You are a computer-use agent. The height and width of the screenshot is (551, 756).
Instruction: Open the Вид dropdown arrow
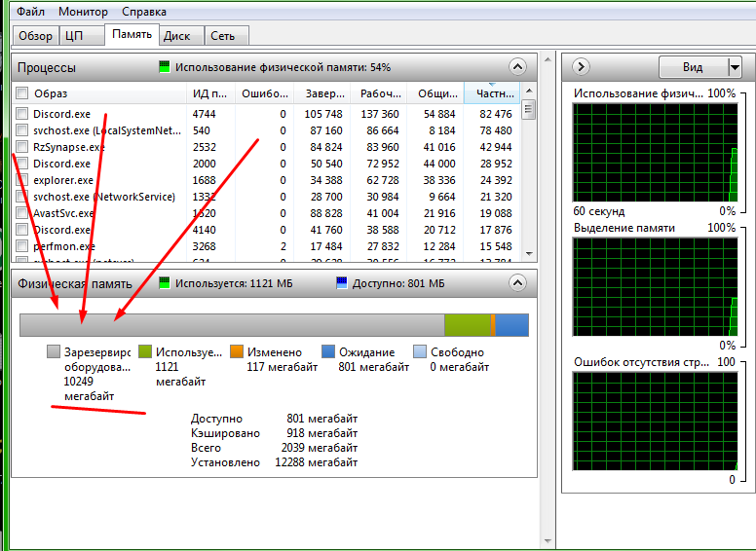735,67
